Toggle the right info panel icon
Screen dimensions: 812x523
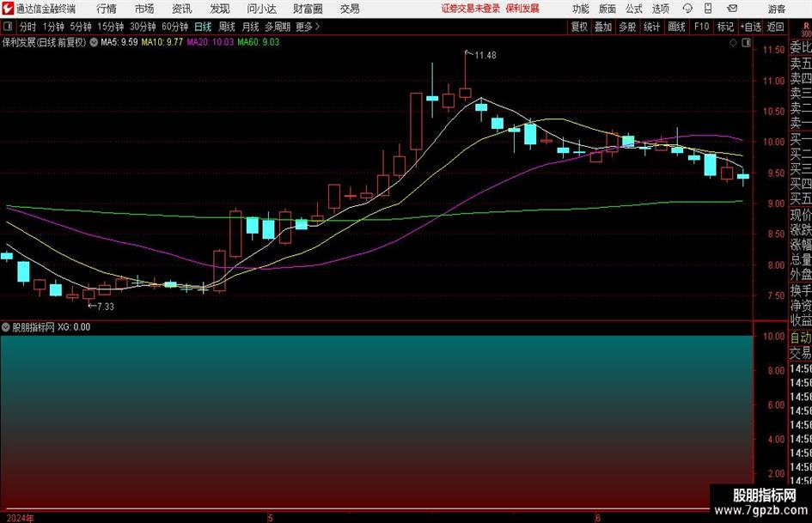[746, 43]
